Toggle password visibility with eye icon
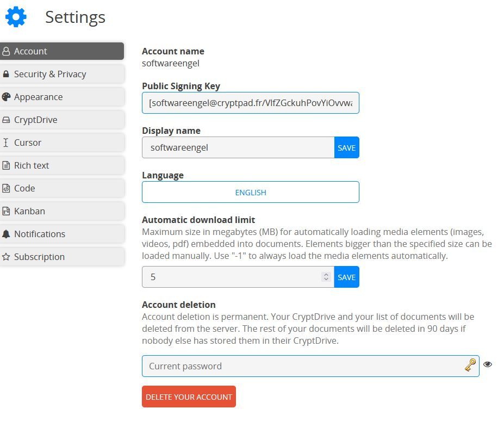Image resolution: width=504 pixels, height=421 pixels. click(488, 364)
